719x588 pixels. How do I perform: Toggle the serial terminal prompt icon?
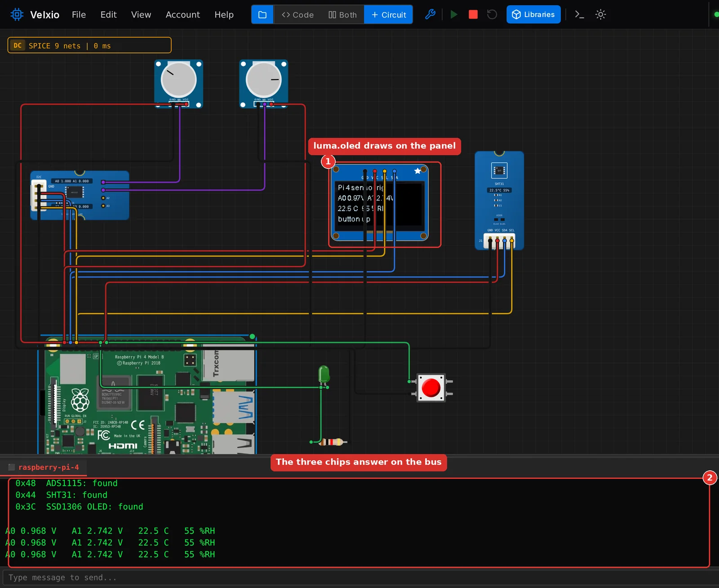pos(580,14)
